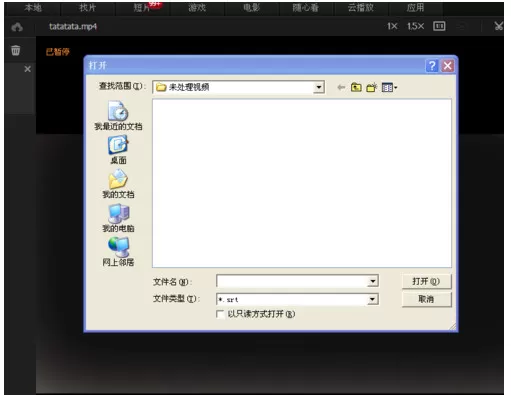This screenshot has width=511, height=395.
Task: Expand the 文件类型 *.srt dropdown
Action: coord(373,299)
